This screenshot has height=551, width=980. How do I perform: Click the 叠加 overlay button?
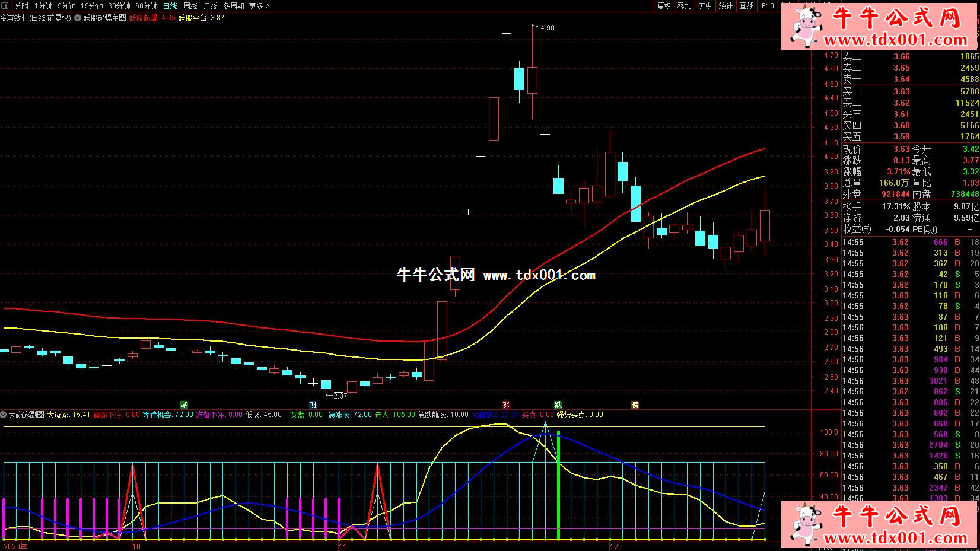tap(685, 6)
